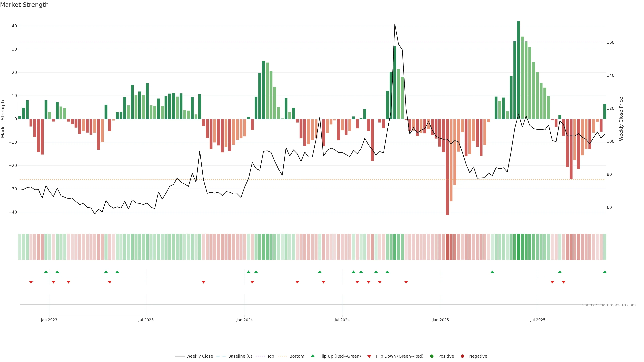Click the Market Strength chart title

[x=24, y=5]
